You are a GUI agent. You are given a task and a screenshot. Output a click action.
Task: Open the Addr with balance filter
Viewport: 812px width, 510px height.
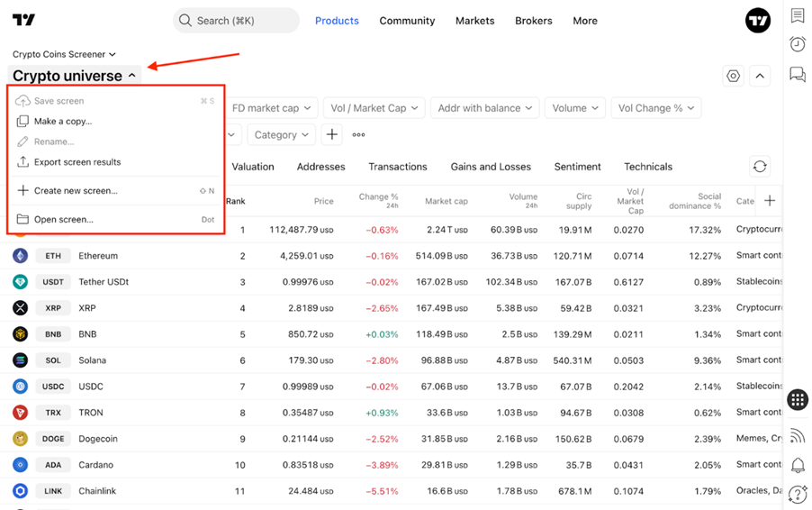(484, 108)
